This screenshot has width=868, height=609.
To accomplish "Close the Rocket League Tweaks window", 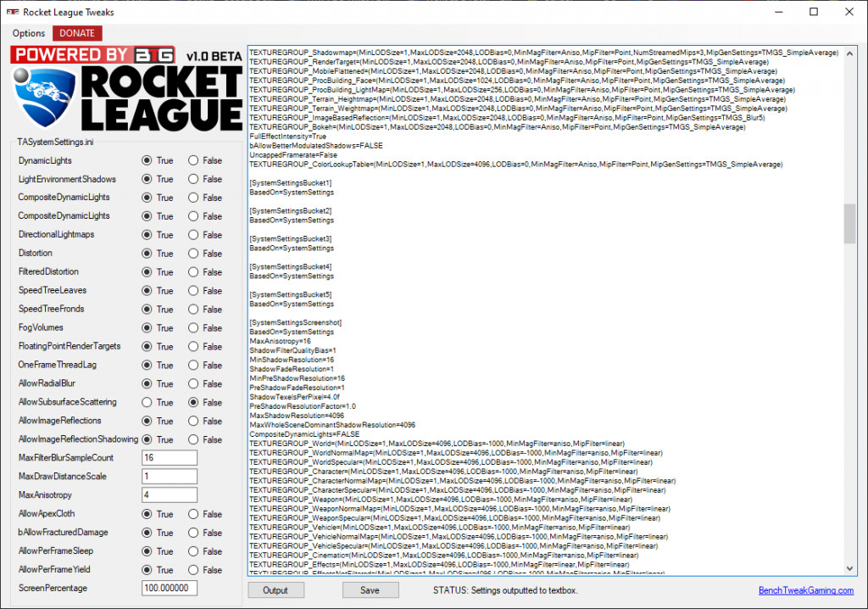I will [849, 12].
